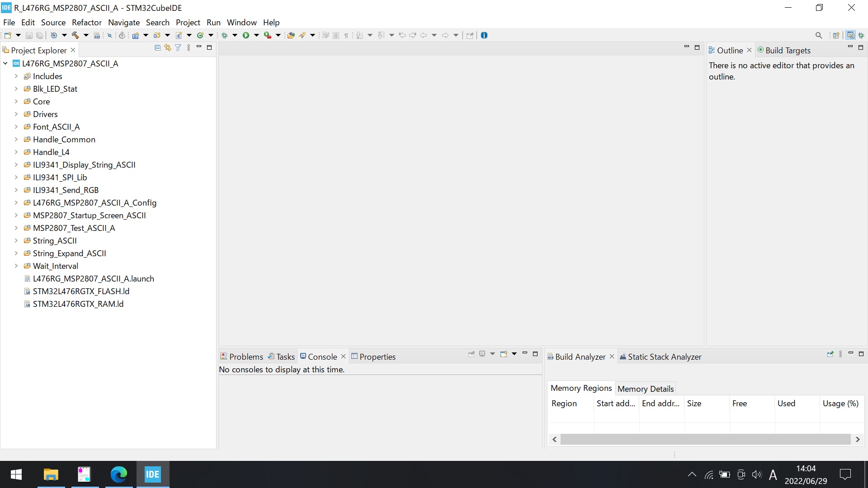Select L476RG_MSP2807_ASCII_A.launch file
868x488 pixels.
[89, 279]
